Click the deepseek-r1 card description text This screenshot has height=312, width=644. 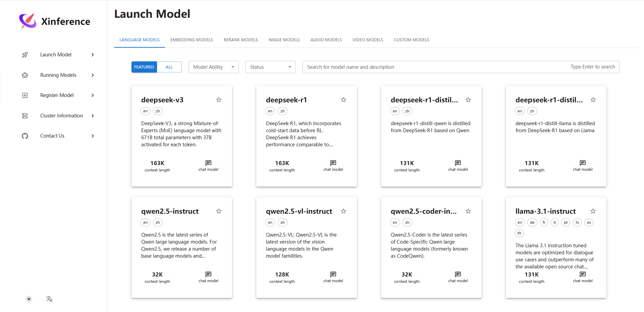coord(304,134)
